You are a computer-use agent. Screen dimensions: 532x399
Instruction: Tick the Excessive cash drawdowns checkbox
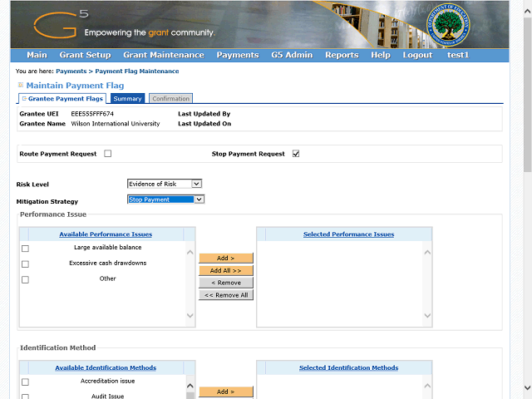click(x=25, y=264)
